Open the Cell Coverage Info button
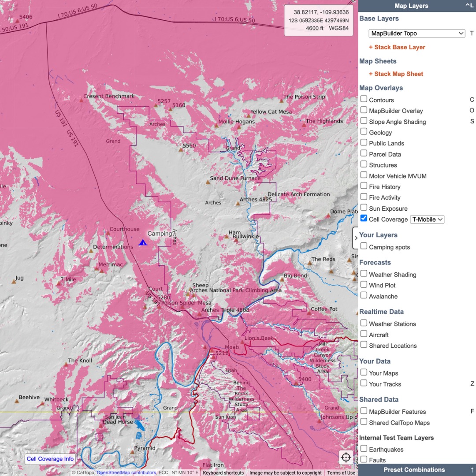Viewport: 476px width, 476px height. click(50, 459)
